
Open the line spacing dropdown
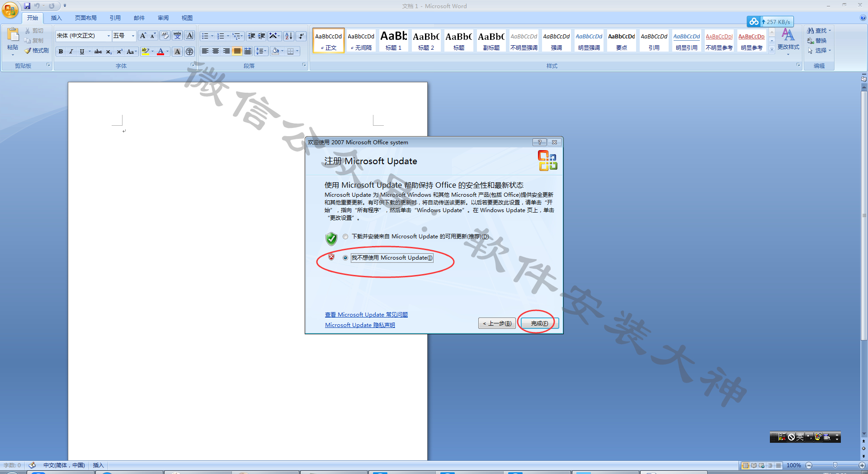pos(261,51)
